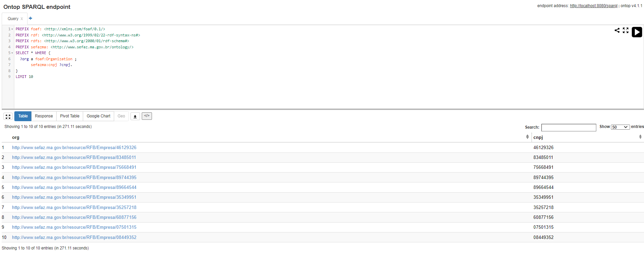
Task: Open the endpoint address link localhost:8080/sparql
Action: tap(594, 6)
